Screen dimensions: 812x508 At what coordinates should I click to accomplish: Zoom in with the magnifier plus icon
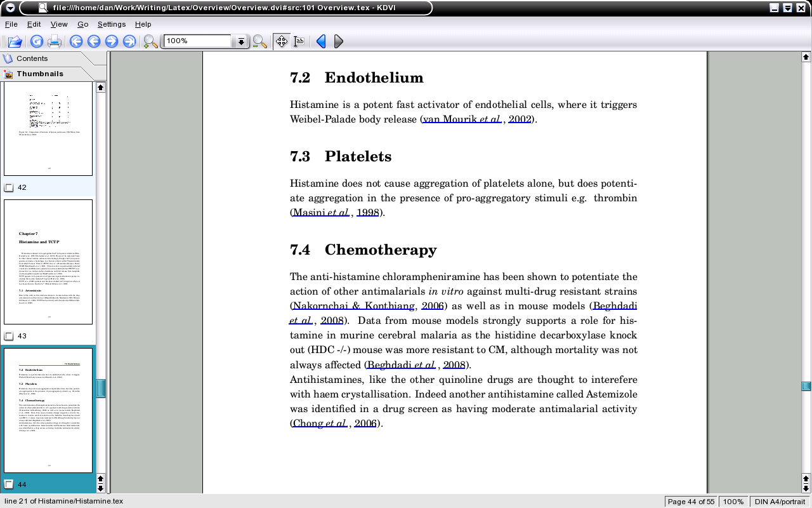[x=150, y=42]
